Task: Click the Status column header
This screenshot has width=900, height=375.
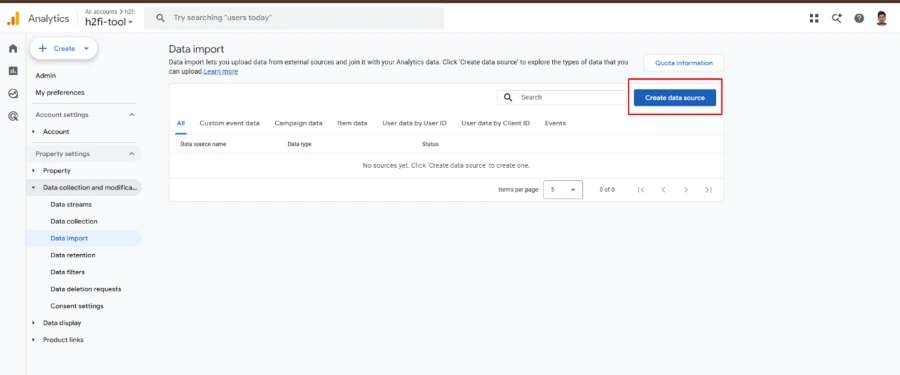Action: [430, 144]
